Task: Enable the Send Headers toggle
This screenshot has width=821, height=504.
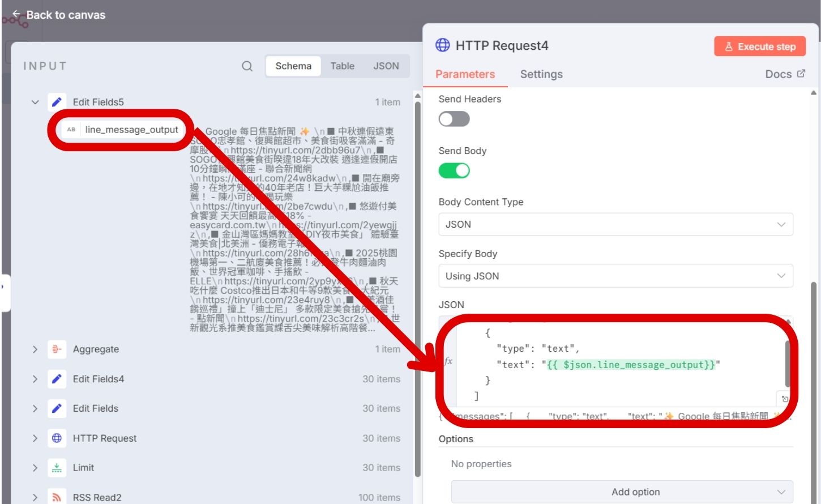Action: pos(454,119)
